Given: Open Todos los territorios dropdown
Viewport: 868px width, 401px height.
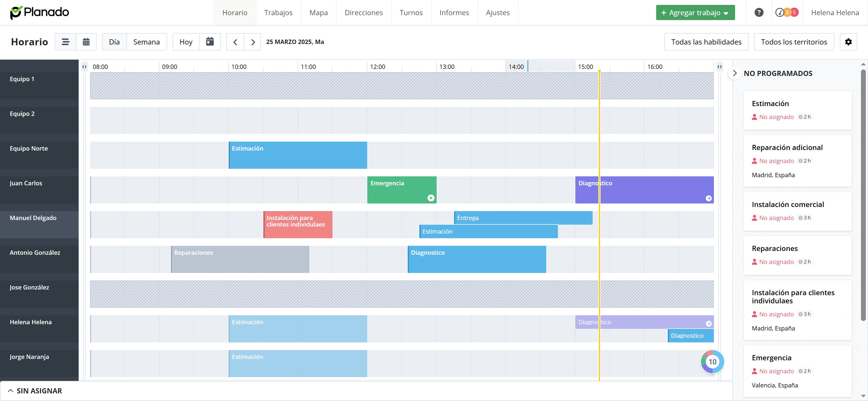Looking at the screenshot, I should click(793, 42).
